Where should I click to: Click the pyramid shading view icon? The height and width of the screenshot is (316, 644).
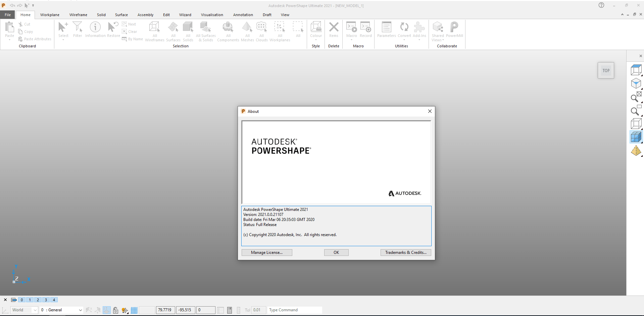(636, 151)
